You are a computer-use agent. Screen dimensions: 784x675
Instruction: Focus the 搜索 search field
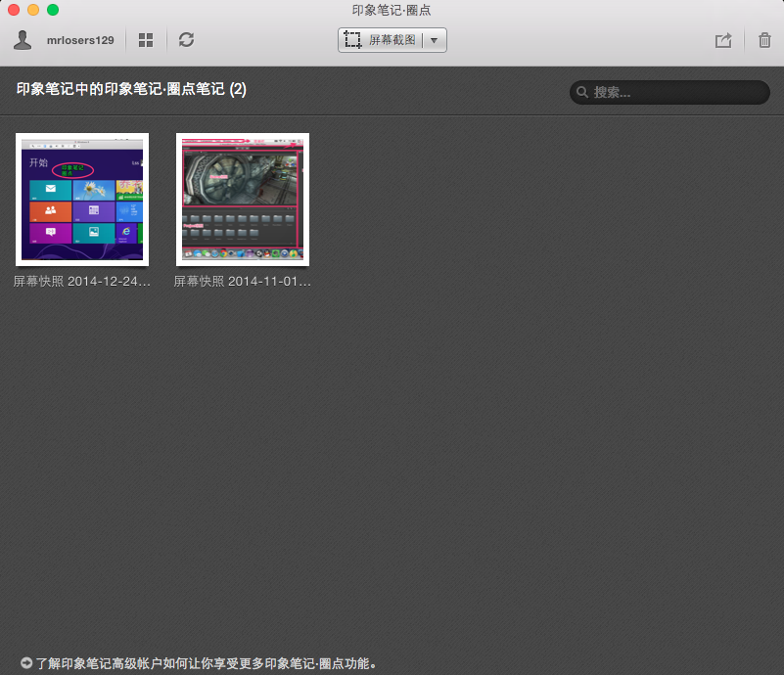669,92
